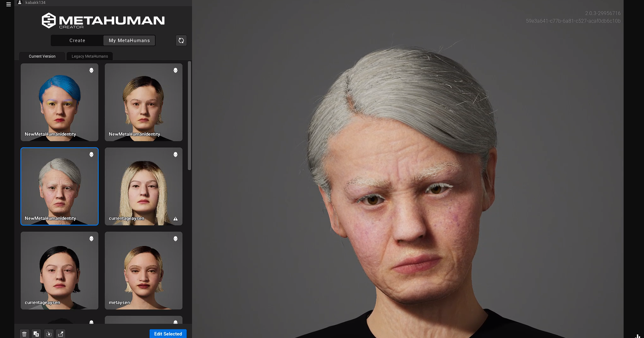Switch to the Create tab

coord(77,40)
